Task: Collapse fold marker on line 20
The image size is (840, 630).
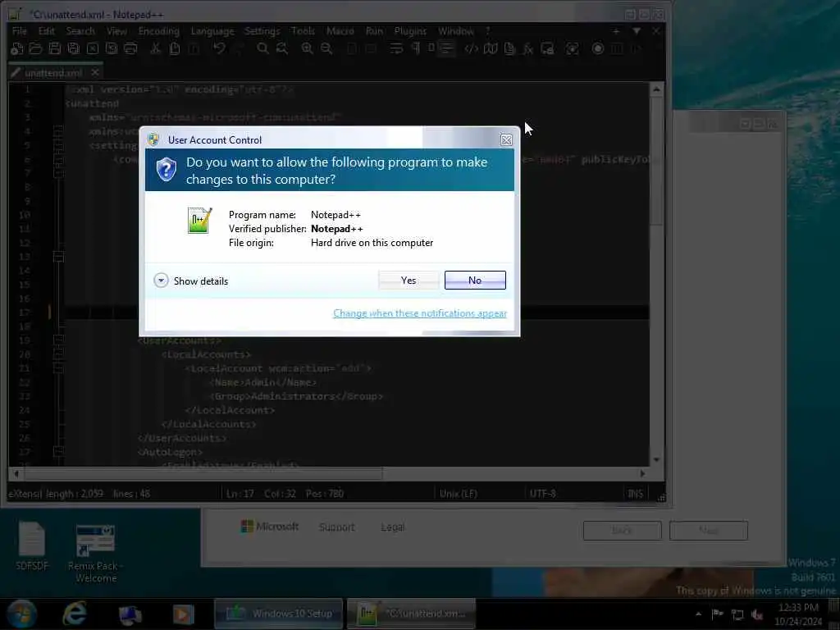Action: tap(58, 354)
